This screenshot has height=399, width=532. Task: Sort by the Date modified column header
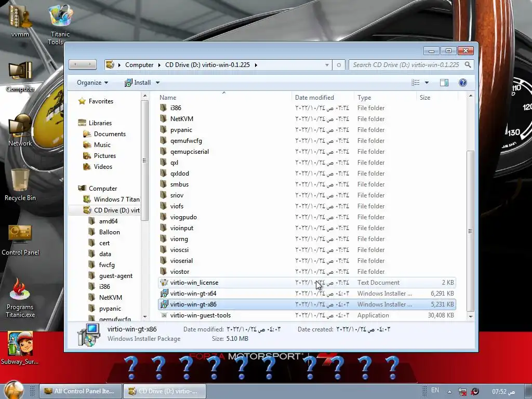pos(323,97)
